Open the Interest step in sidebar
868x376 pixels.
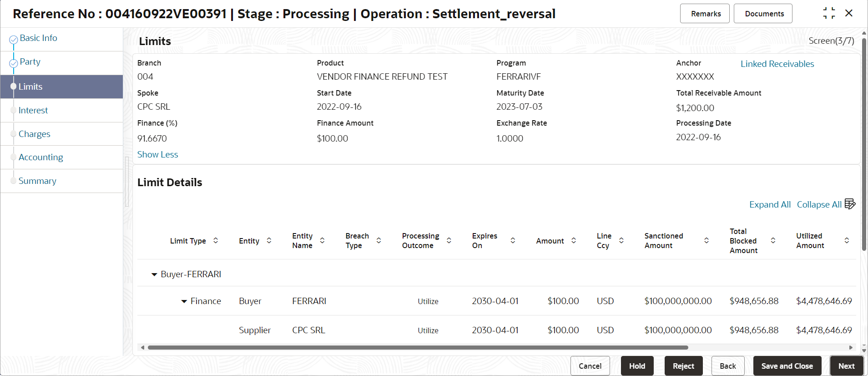33,111
